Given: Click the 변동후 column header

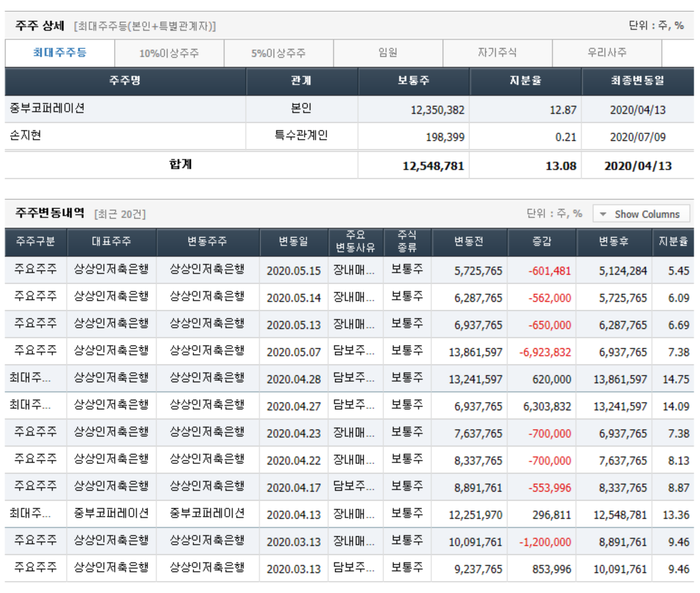Looking at the screenshot, I should coord(614,242).
